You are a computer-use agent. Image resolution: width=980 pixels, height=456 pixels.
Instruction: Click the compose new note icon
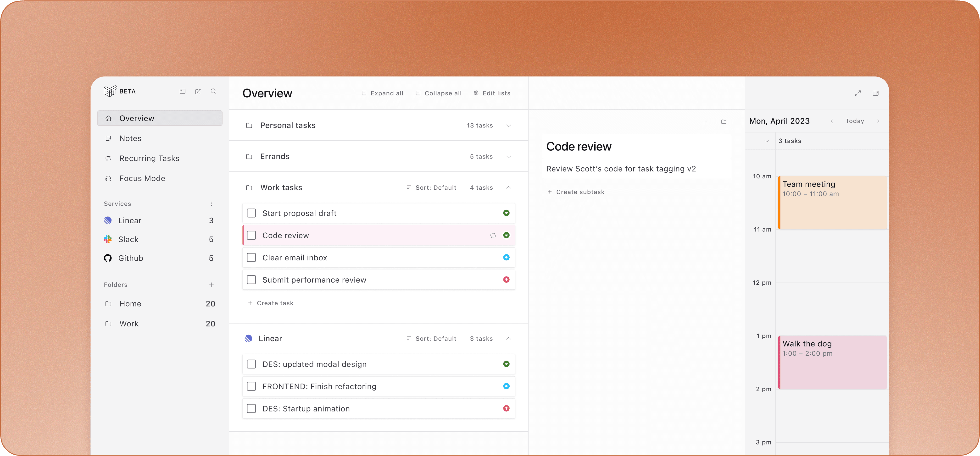[198, 91]
